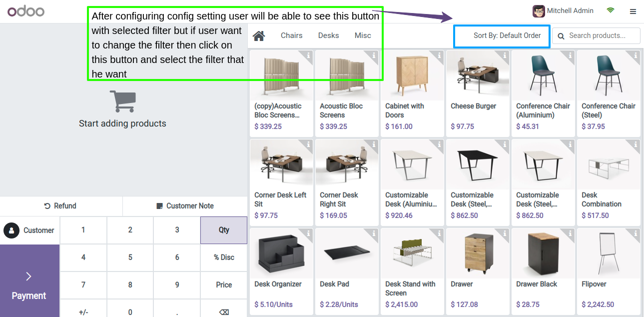This screenshot has height=317, width=644.
Task: Switch to the Chairs category tab
Action: coord(292,35)
